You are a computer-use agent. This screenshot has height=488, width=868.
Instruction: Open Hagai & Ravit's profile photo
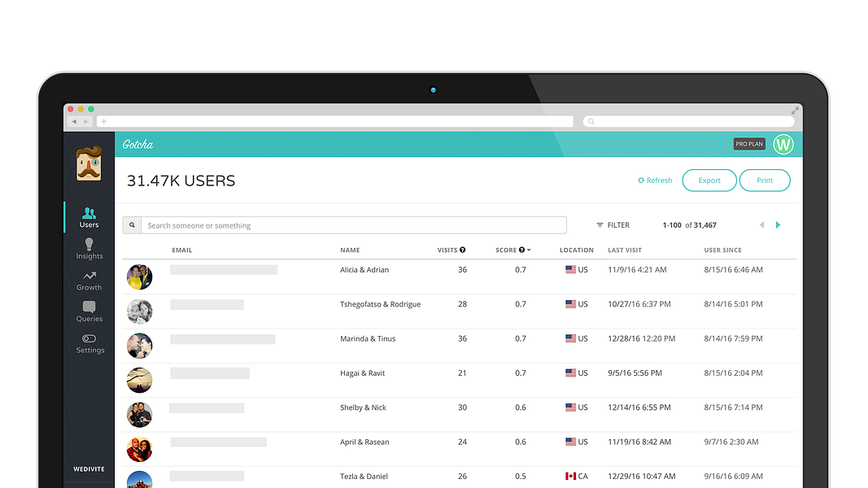pos(139,380)
